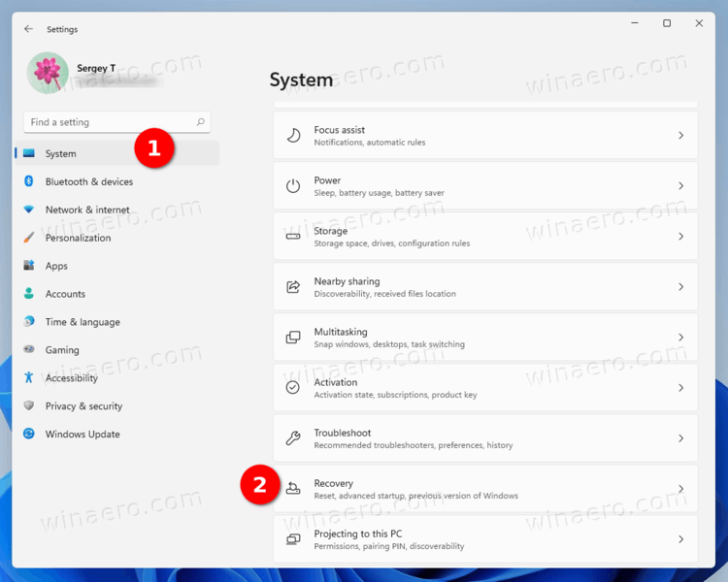728x582 pixels.
Task: Go to Gaming settings
Action: coord(117,349)
